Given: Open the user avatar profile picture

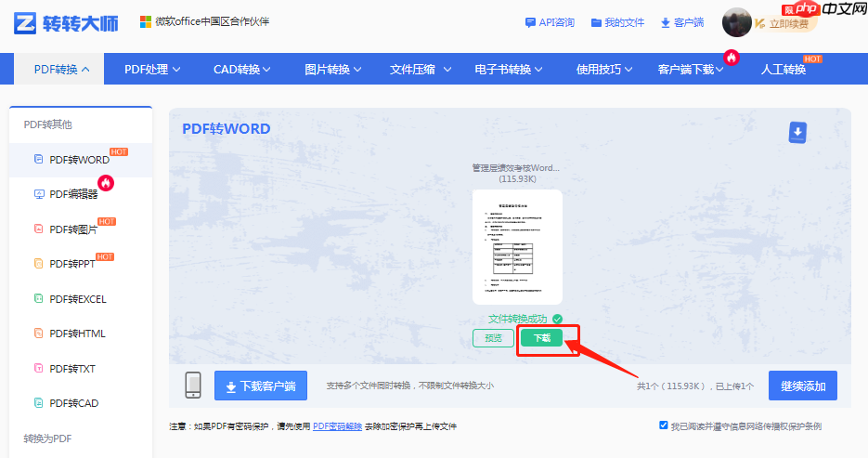Looking at the screenshot, I should [x=737, y=22].
